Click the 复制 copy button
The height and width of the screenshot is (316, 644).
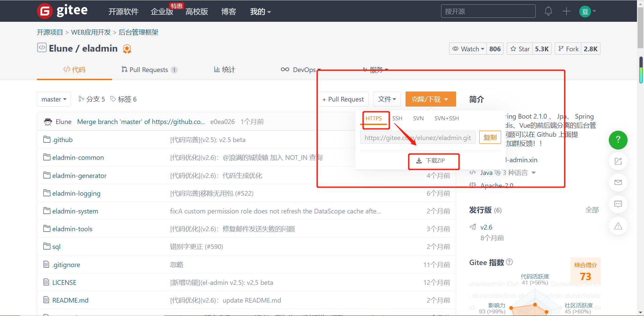[490, 137]
